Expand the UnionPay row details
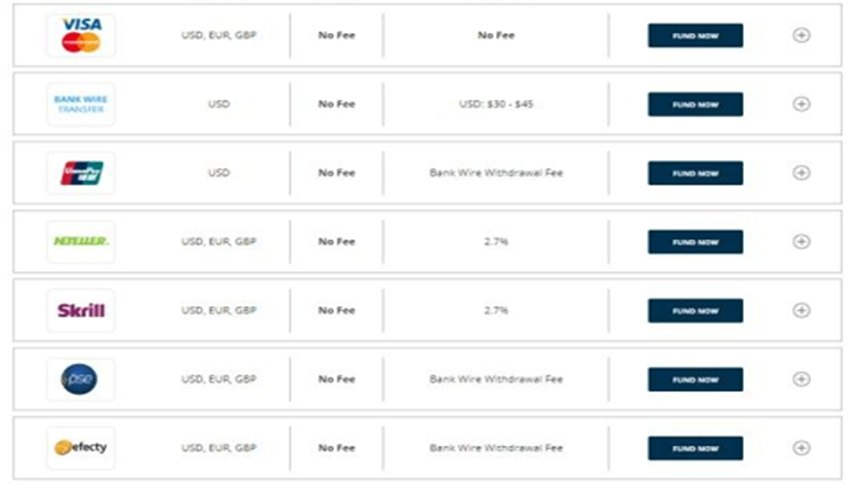848x484 pixels. coord(801,173)
